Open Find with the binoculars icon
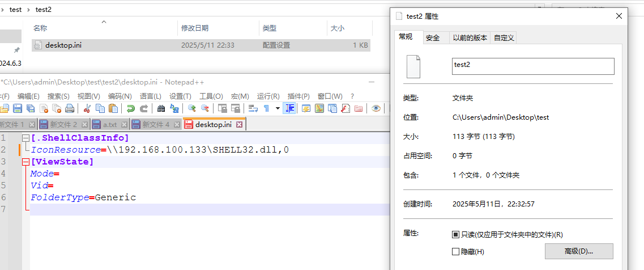This screenshot has width=644, height=270. click(x=161, y=108)
